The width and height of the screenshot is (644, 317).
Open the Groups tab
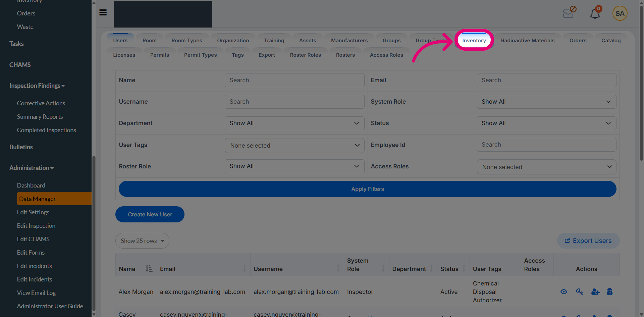[392, 40]
